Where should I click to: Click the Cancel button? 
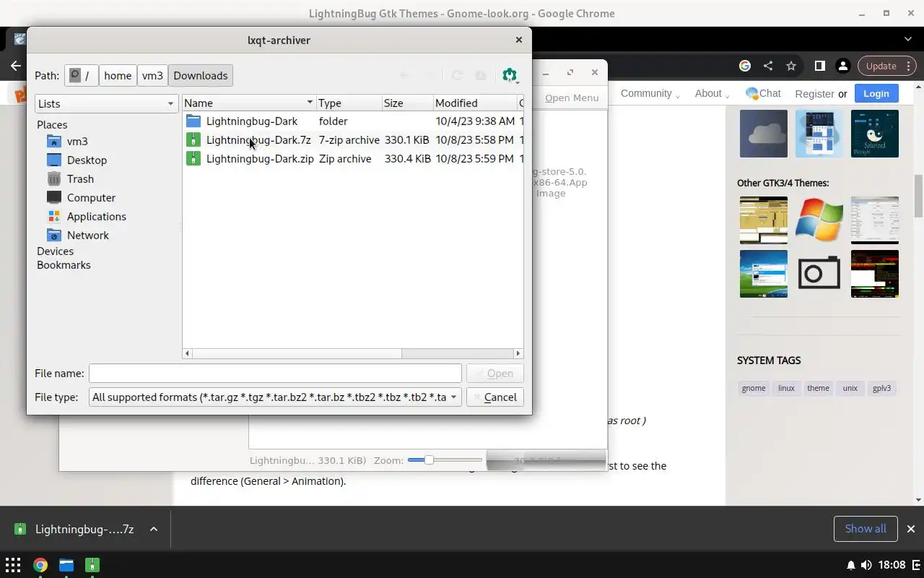point(494,397)
